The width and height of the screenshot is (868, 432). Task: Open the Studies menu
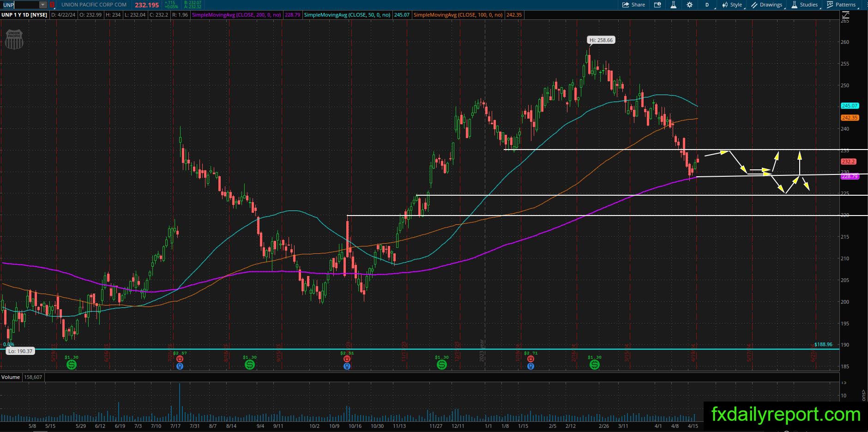(x=805, y=5)
